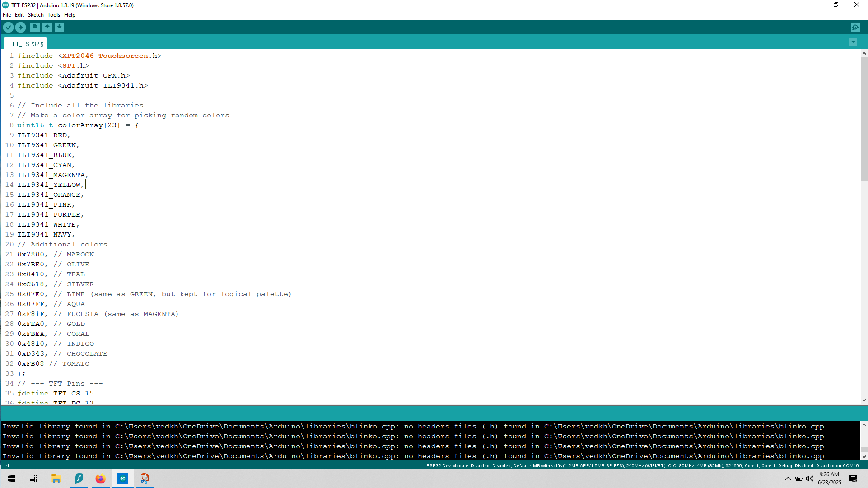The image size is (868, 488).
Task: Click the editor vertical scrollbar thumb
Action: (x=864, y=119)
